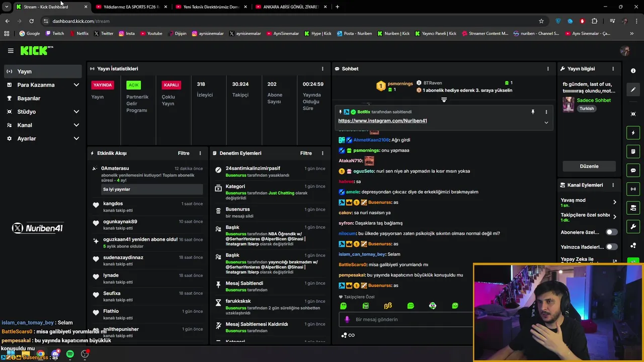Switch to the Yeni Teknik Direktörümüz tab
The image size is (644, 362).
[x=211, y=7]
